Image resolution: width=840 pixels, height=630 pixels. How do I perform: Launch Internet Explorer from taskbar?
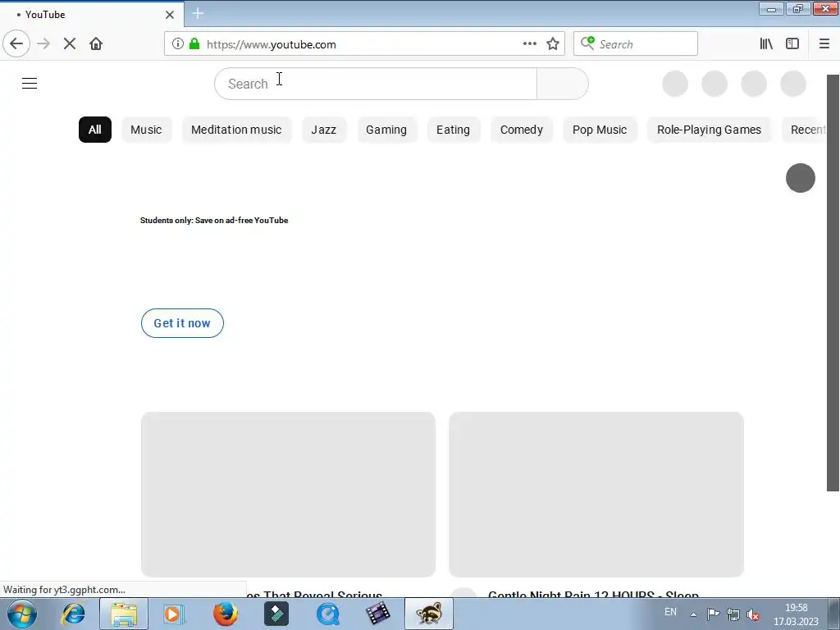73,614
